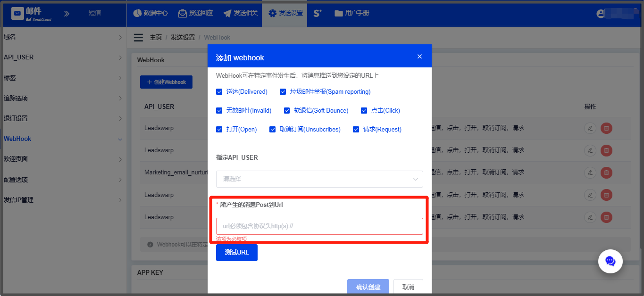
Task: Click the 创建Webhook button
Action: [x=167, y=82]
